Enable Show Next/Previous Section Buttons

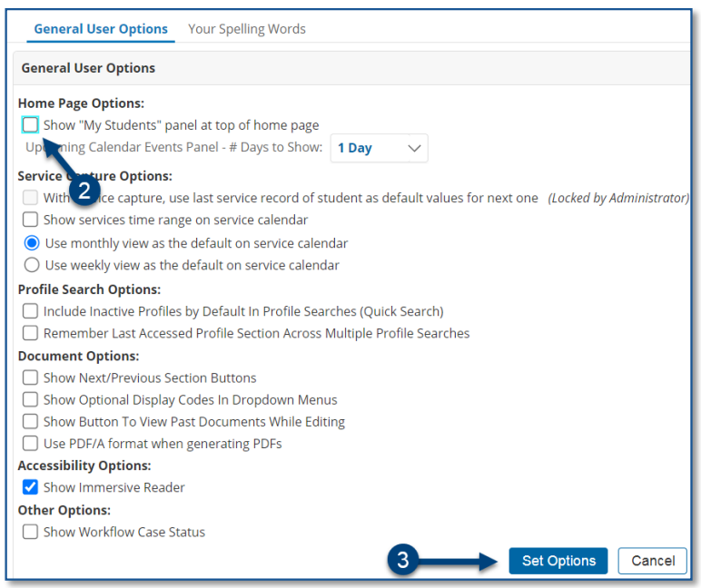pos(30,377)
